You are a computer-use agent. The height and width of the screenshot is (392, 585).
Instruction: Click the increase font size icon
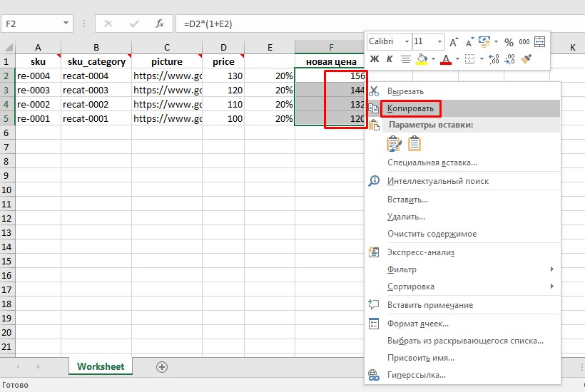(x=454, y=42)
